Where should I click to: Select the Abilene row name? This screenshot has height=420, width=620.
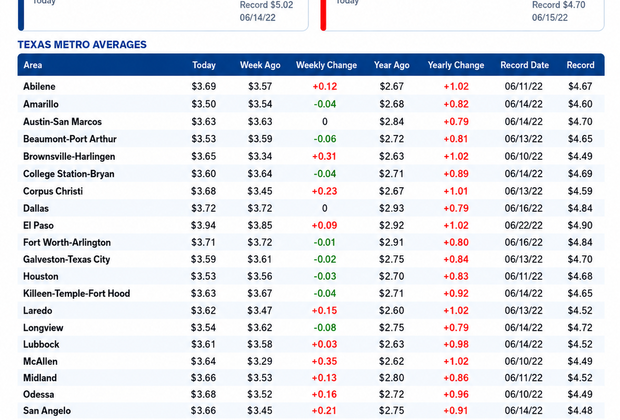tap(39, 87)
